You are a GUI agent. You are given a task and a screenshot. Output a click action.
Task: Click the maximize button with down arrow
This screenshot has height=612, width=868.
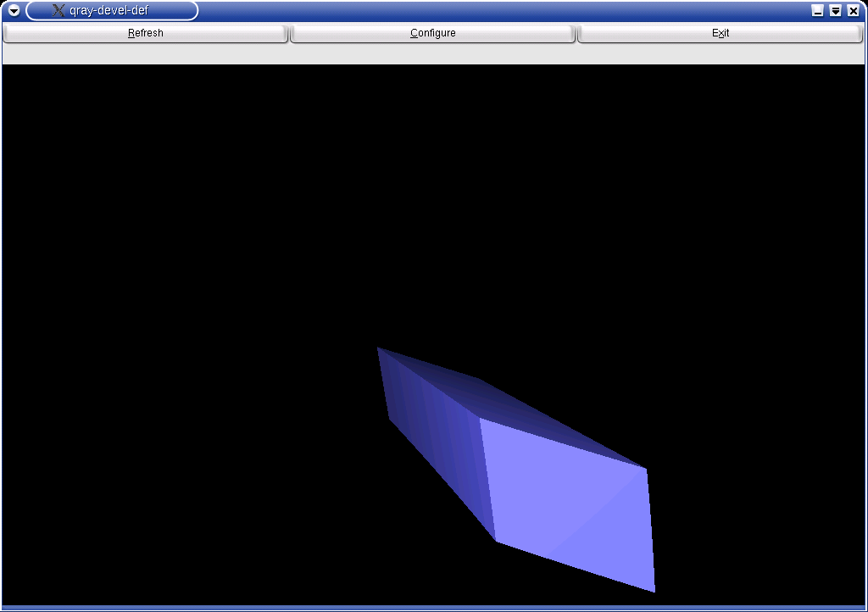coord(835,11)
